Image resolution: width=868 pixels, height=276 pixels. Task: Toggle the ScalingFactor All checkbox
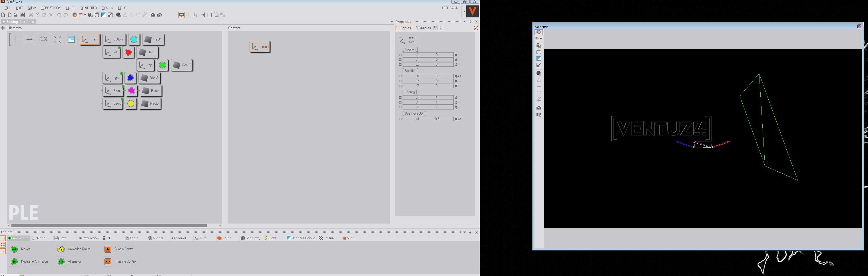[400, 119]
